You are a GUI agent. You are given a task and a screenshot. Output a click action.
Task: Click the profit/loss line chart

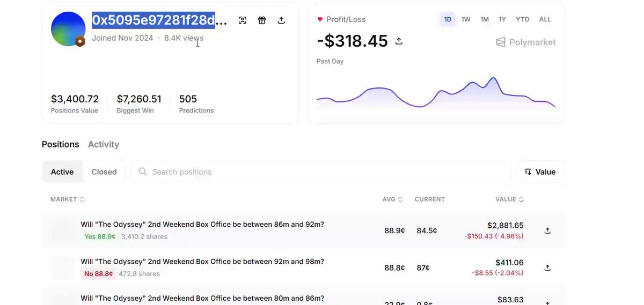(x=436, y=93)
